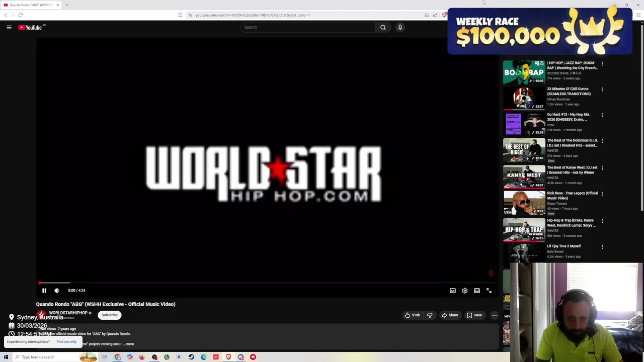Open options menu for Hip-Hop & Trap video
The height and width of the screenshot is (362, 644).
(x=602, y=221)
